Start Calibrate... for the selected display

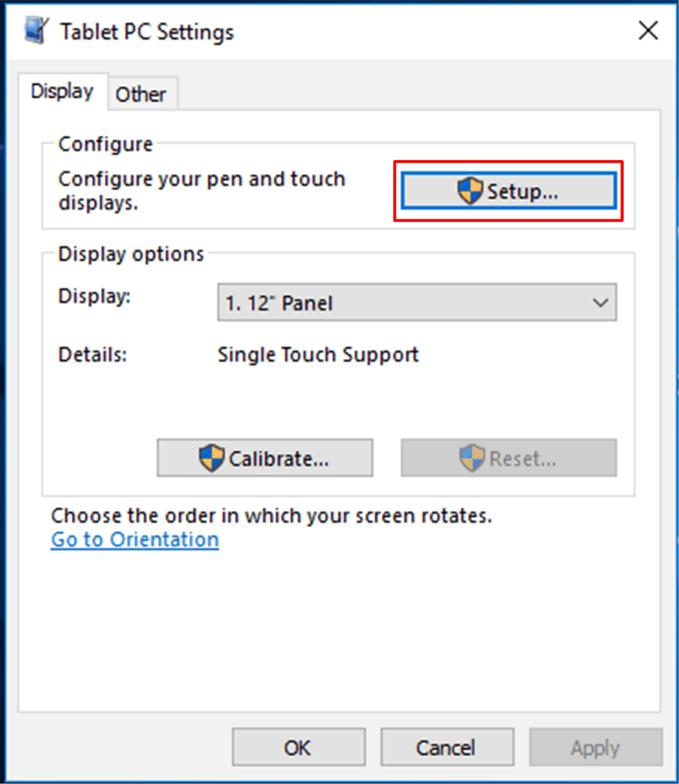[x=265, y=458]
